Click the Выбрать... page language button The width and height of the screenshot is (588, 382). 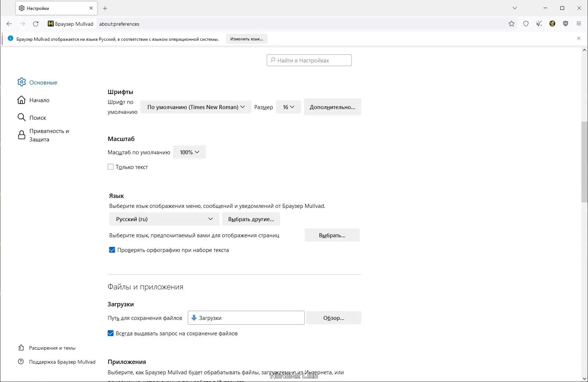pyautogui.click(x=332, y=235)
